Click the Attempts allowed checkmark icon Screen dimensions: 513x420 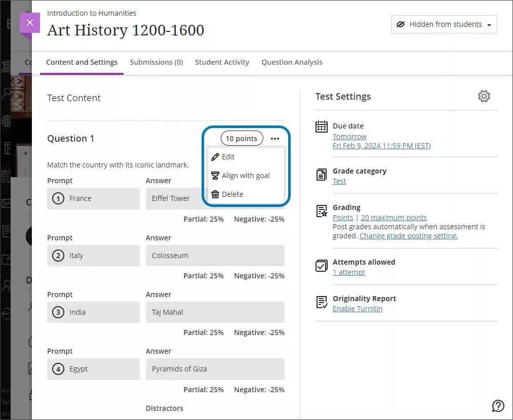point(322,265)
